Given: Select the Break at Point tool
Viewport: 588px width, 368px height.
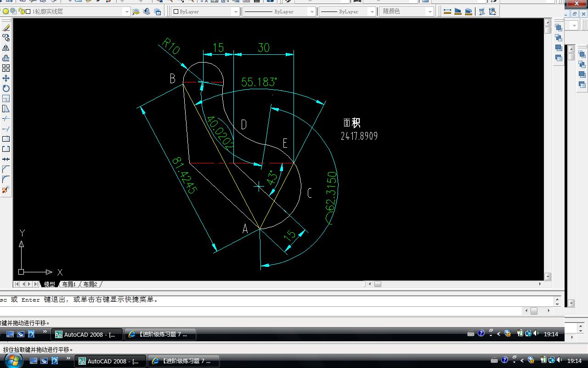Looking at the screenshot, I should point(6,139).
